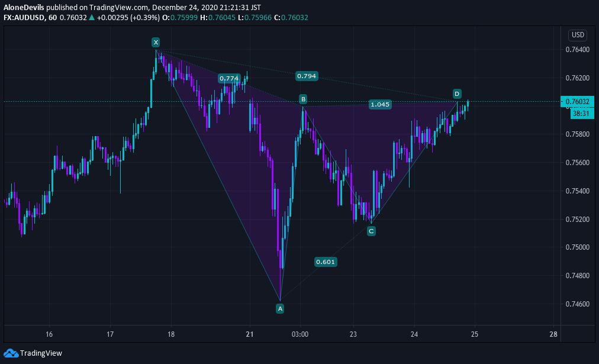
Task: Click date 16 on the time axis
Action: pos(49,334)
